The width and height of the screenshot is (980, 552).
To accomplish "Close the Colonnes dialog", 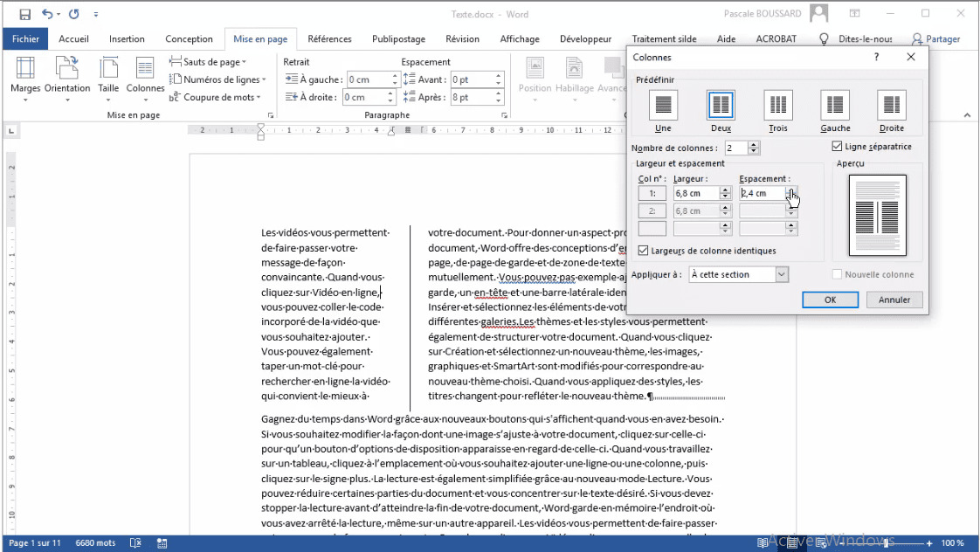I will 911,57.
